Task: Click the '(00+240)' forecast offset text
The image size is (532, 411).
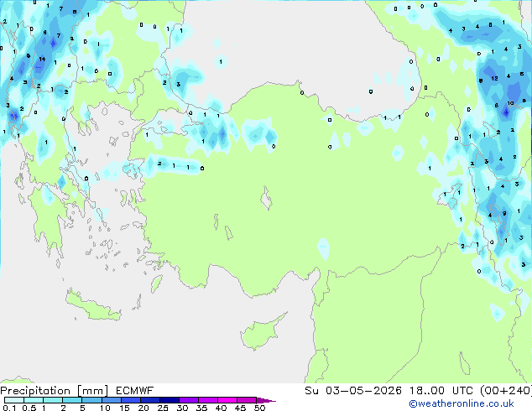Action: 506,391
